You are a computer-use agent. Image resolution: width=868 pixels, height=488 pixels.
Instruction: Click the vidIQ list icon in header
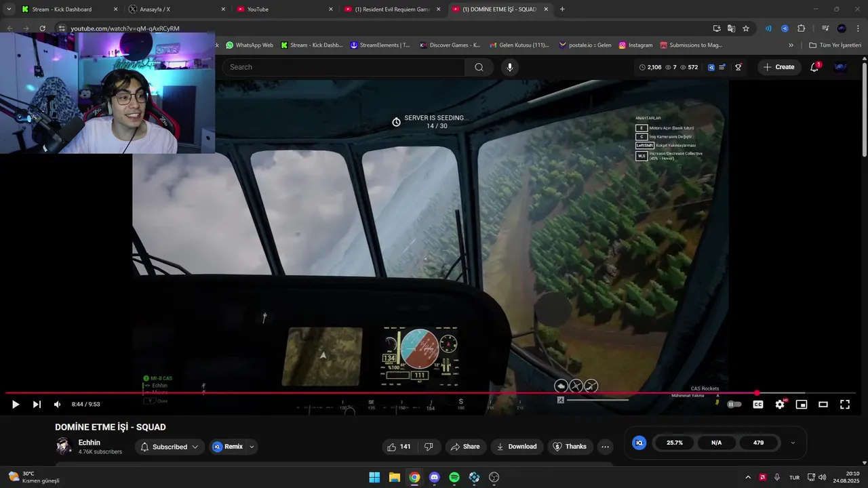point(722,67)
